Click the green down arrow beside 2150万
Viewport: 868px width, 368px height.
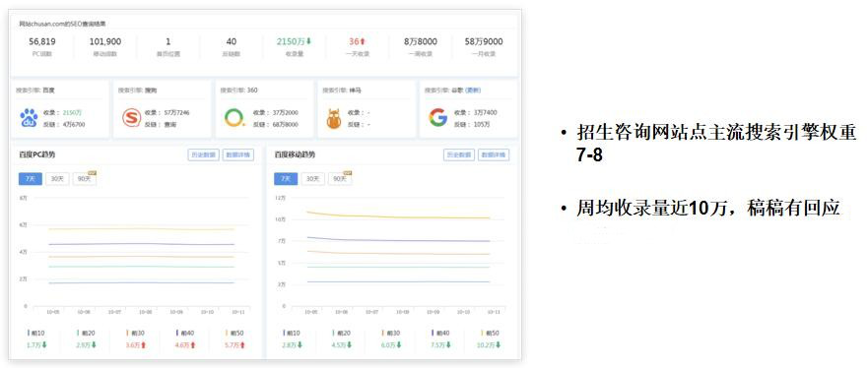(x=309, y=41)
